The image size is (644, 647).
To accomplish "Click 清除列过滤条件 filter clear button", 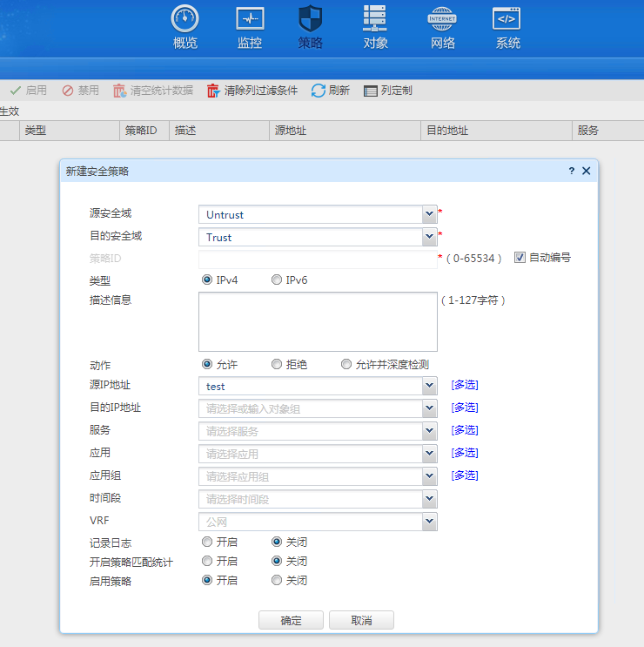I will click(252, 91).
